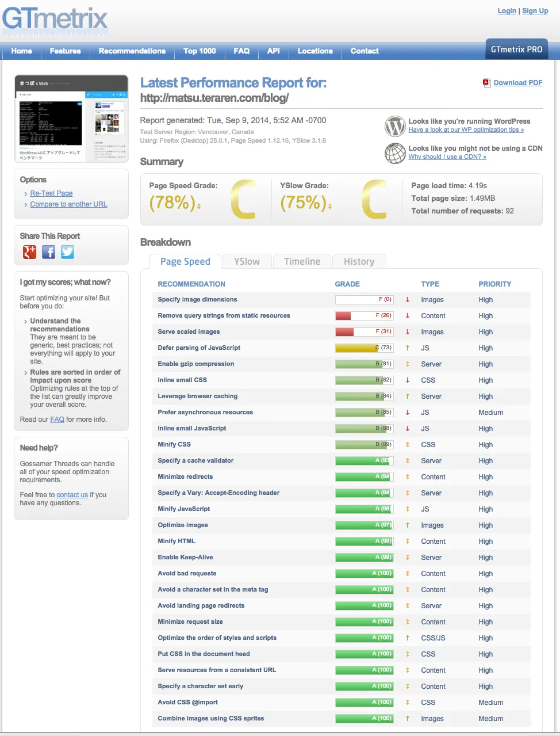The width and height of the screenshot is (560, 736).
Task: Expand the Defer parsing of JavaScript row
Action: pyautogui.click(x=199, y=348)
